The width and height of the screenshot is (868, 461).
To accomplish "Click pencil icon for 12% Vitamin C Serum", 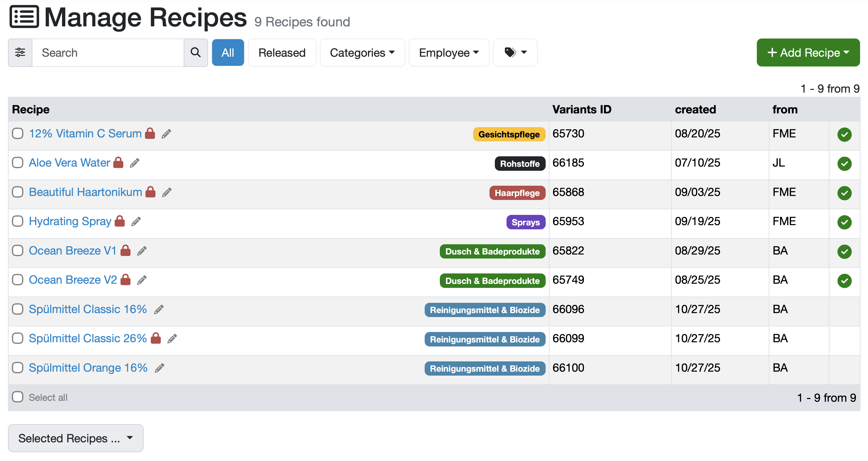I will [x=166, y=134].
